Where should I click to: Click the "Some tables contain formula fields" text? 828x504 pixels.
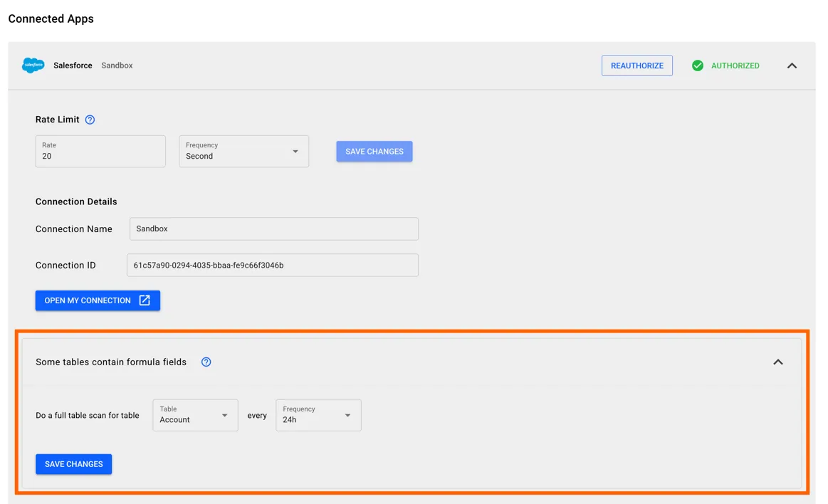pyautogui.click(x=111, y=362)
